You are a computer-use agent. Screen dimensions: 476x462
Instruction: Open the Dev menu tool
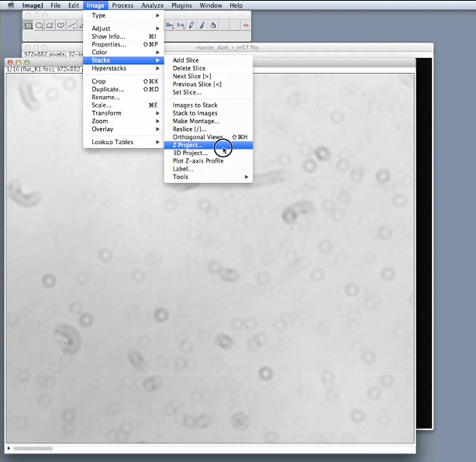click(x=170, y=26)
